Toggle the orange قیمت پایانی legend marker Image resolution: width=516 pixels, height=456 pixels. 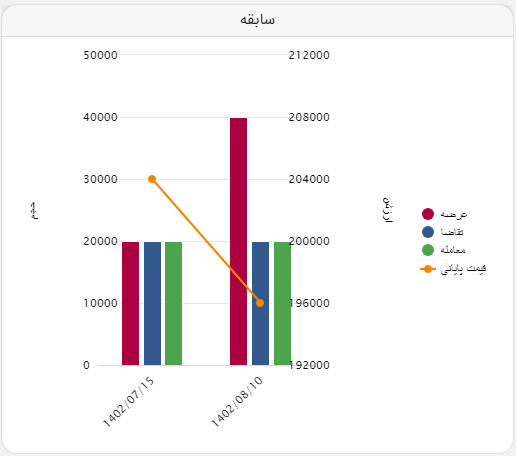[428, 269]
